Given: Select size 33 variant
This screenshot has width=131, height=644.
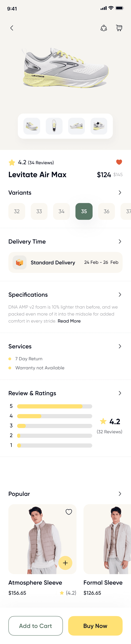Looking at the screenshot, I should pos(39,211).
